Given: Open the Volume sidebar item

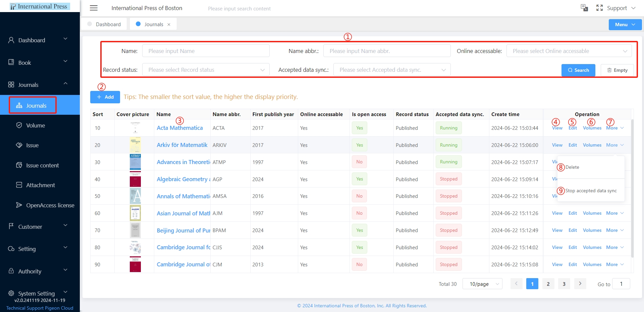Looking at the screenshot, I should click(36, 125).
